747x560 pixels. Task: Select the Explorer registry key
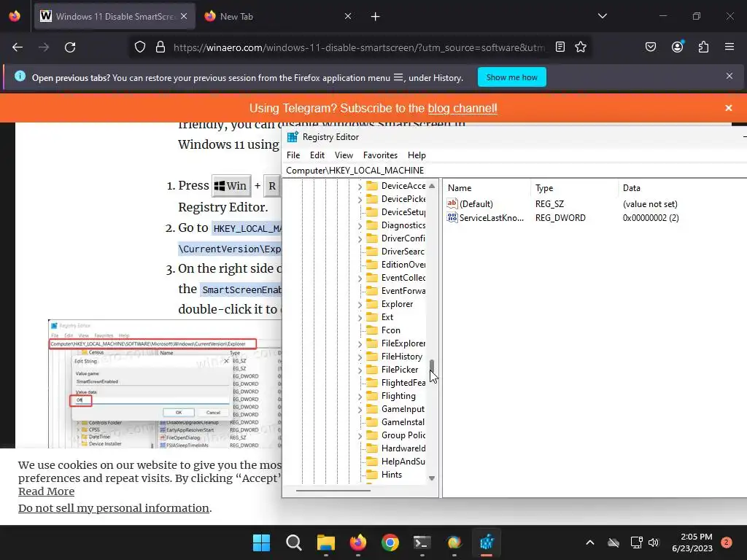click(x=397, y=304)
